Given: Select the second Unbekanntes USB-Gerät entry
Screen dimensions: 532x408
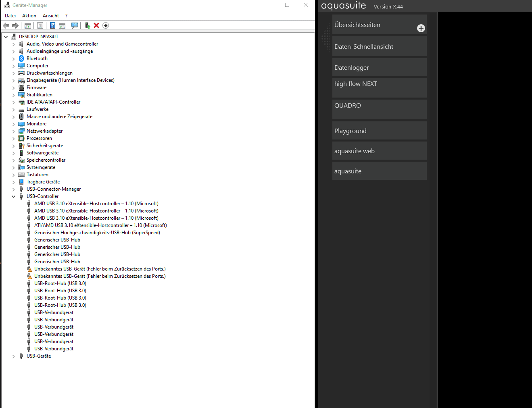Looking at the screenshot, I should (100, 276).
